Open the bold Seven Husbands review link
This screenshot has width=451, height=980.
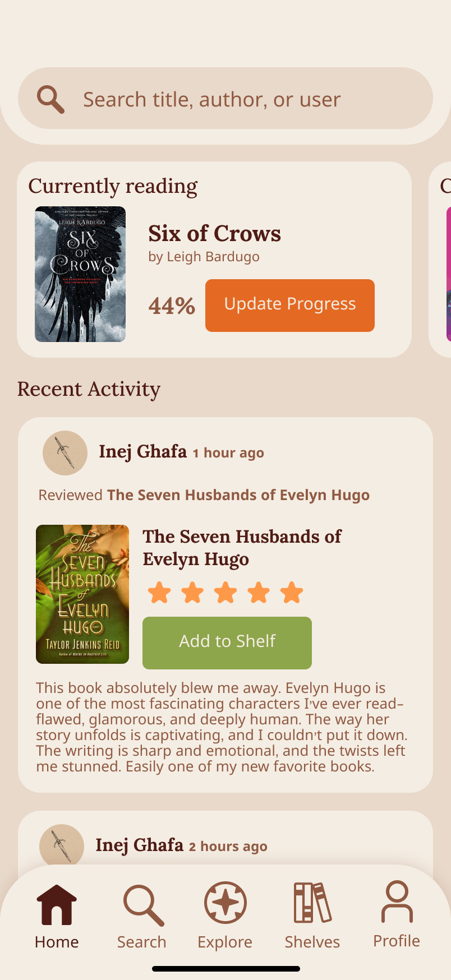tap(238, 495)
